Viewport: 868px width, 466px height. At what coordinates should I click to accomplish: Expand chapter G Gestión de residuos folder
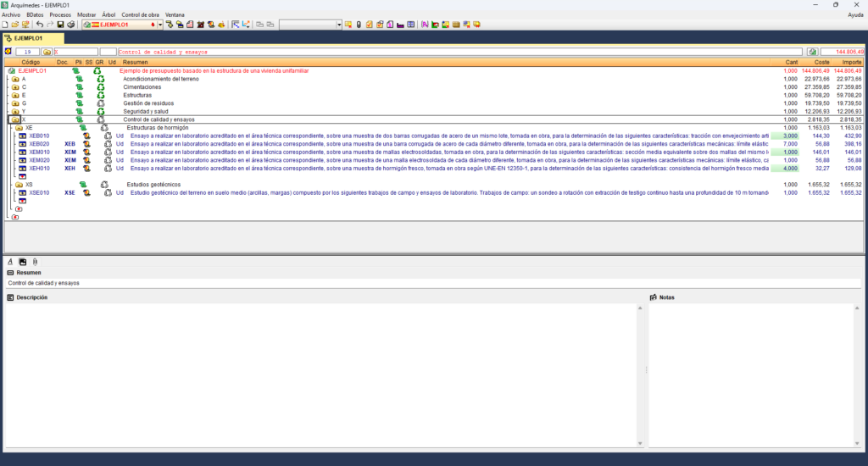tap(15, 103)
